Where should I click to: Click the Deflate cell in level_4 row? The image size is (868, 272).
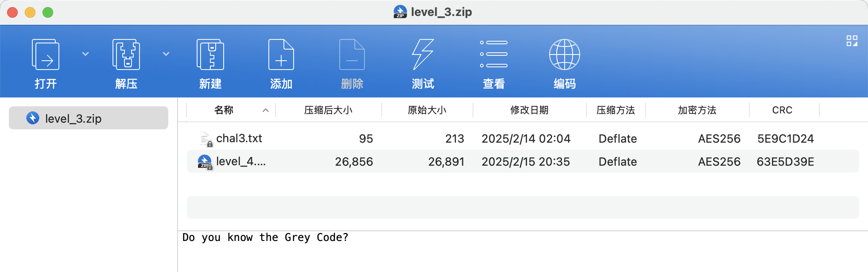[x=618, y=162]
